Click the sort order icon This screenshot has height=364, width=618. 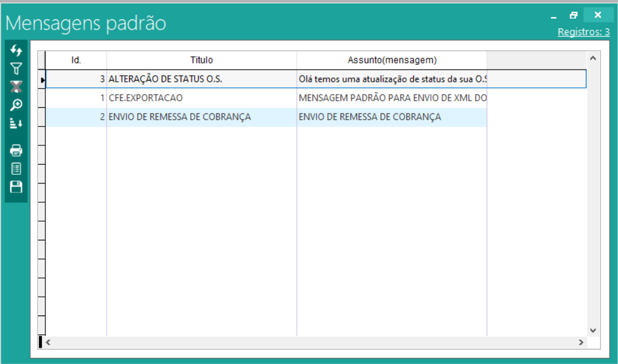point(16,124)
